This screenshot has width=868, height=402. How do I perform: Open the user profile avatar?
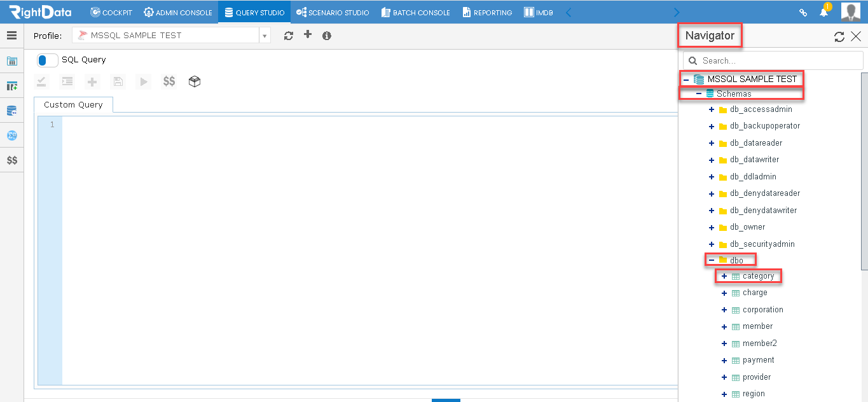[850, 11]
